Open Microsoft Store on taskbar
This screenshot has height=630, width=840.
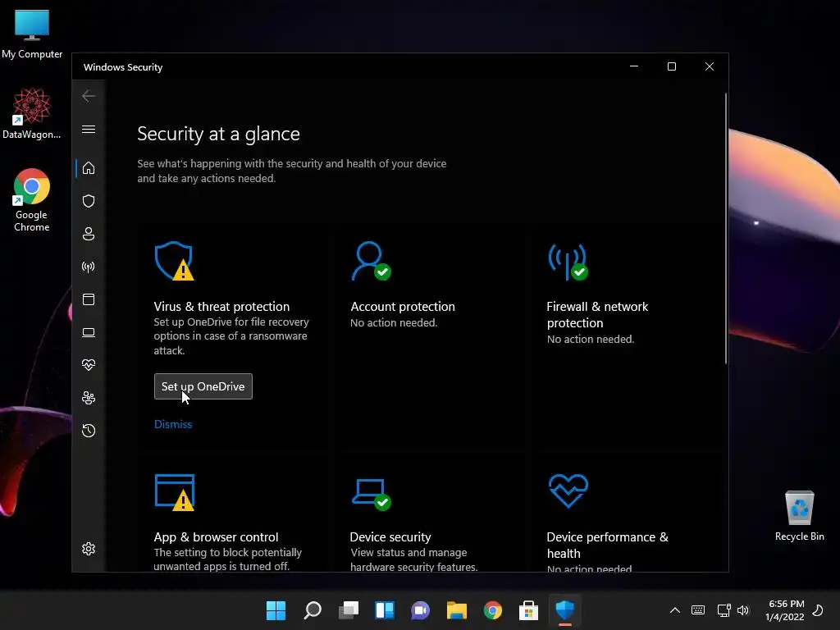(x=529, y=610)
